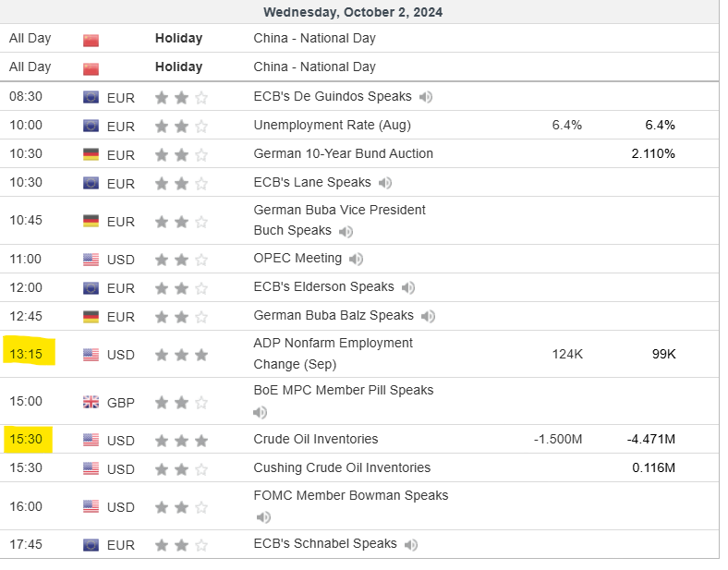This screenshot has height=570, width=728.
Task: Click the UK flag in GBP row
Action: click(x=91, y=402)
